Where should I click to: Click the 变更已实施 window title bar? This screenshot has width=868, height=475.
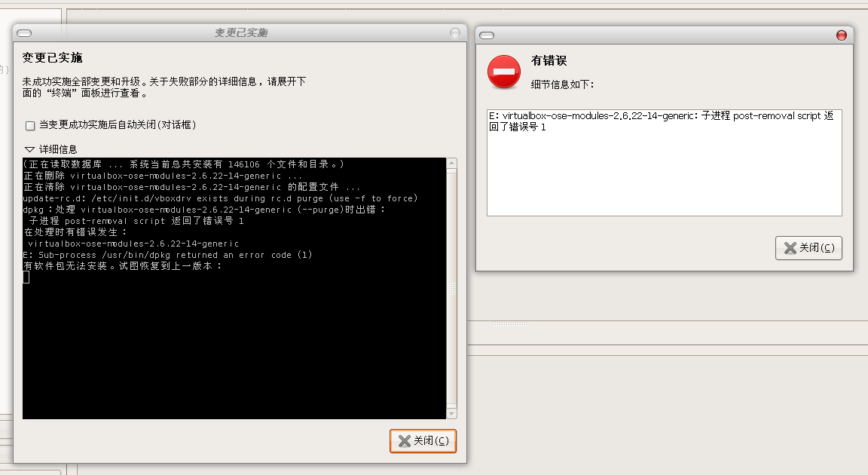click(x=241, y=33)
